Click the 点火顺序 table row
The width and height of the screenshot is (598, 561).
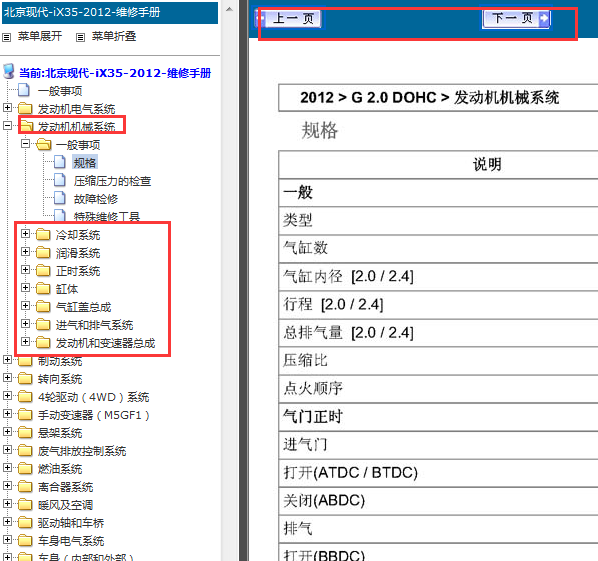(x=438, y=389)
